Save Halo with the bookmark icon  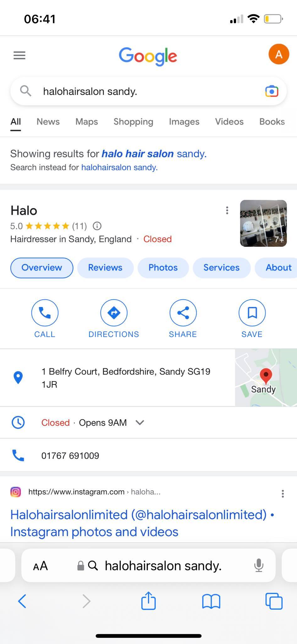pos(252,313)
